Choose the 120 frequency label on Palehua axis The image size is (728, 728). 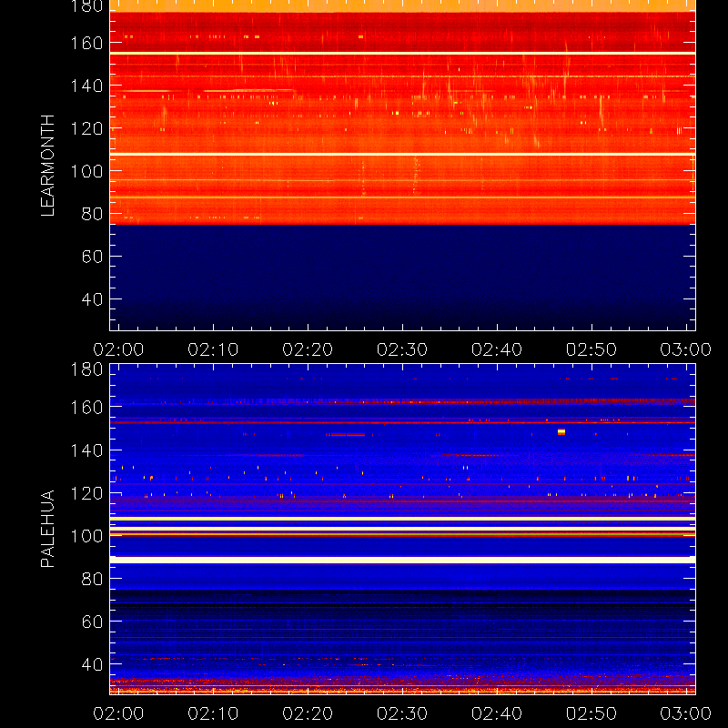(86, 493)
